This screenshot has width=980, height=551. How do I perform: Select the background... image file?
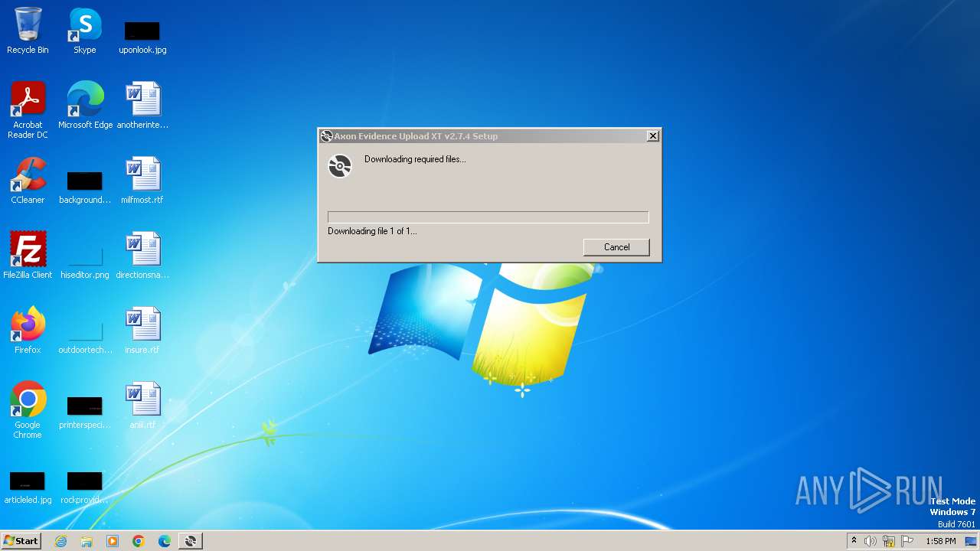pos(85,187)
